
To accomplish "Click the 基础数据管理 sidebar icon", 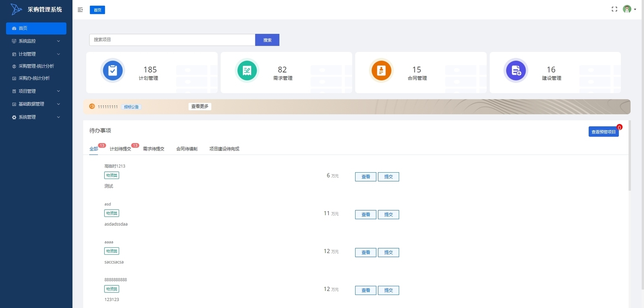I will point(14,104).
